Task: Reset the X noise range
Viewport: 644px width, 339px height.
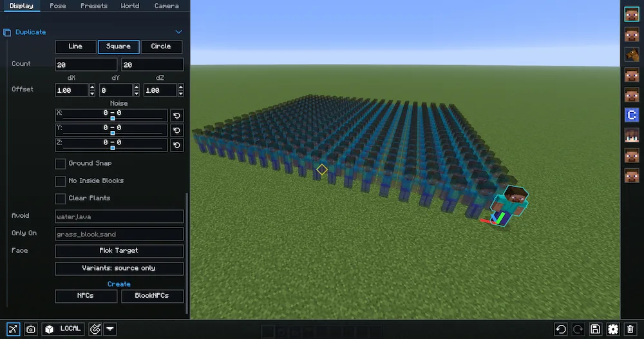Action: 176,115
